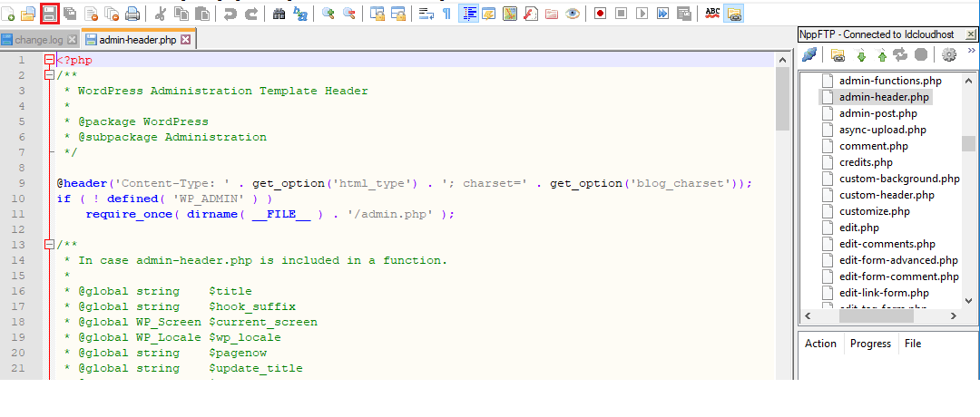Screen dimensions: 980x417
Task: Click editor scrollbar up arrow
Action: pyautogui.click(x=782, y=61)
